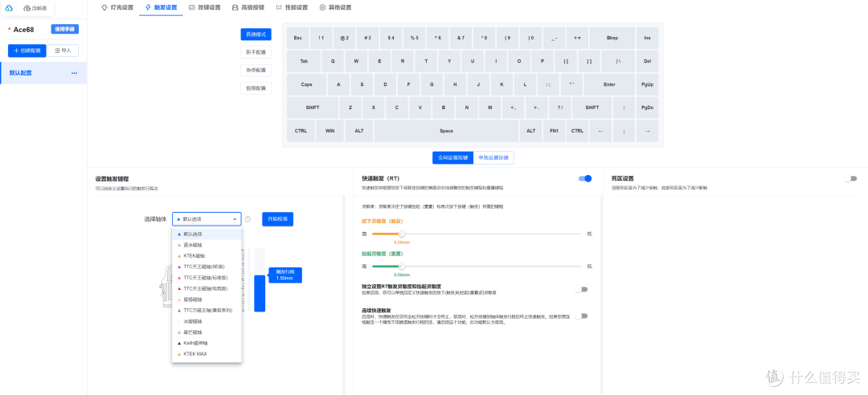
Task: Click the Ins key on keyboard
Action: (647, 39)
